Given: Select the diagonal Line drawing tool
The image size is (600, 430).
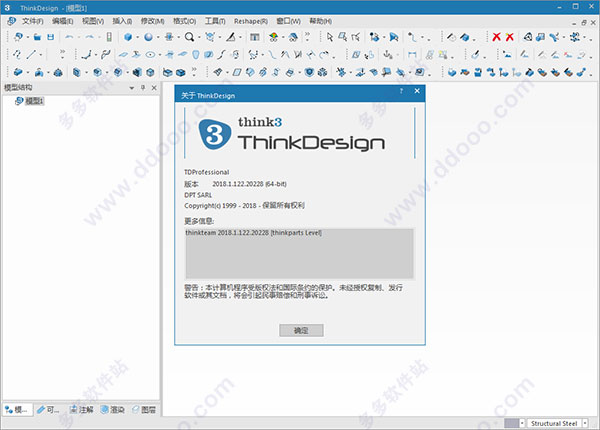Looking at the screenshot, I should pos(31,55).
